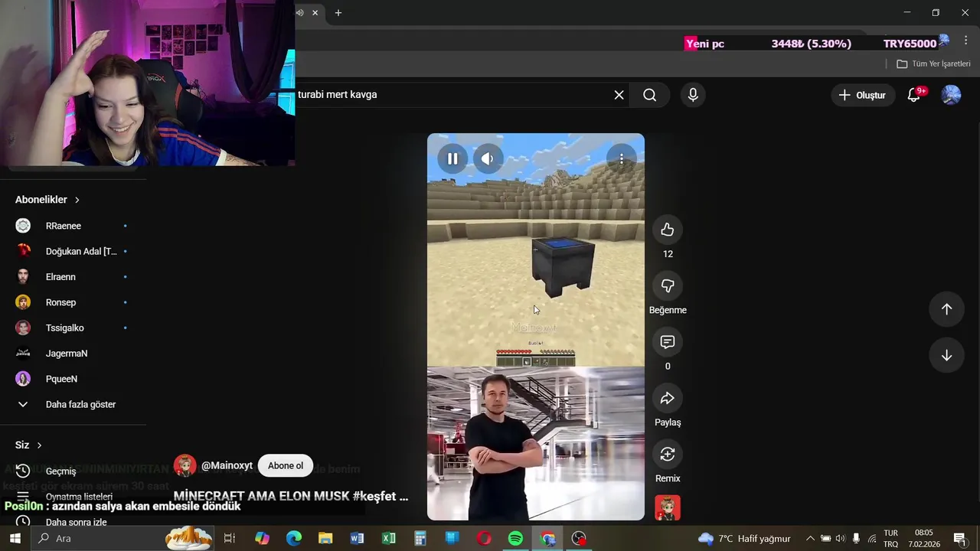980x551 pixels.
Task: Open the clock showing 08:05
Action: tap(924, 539)
